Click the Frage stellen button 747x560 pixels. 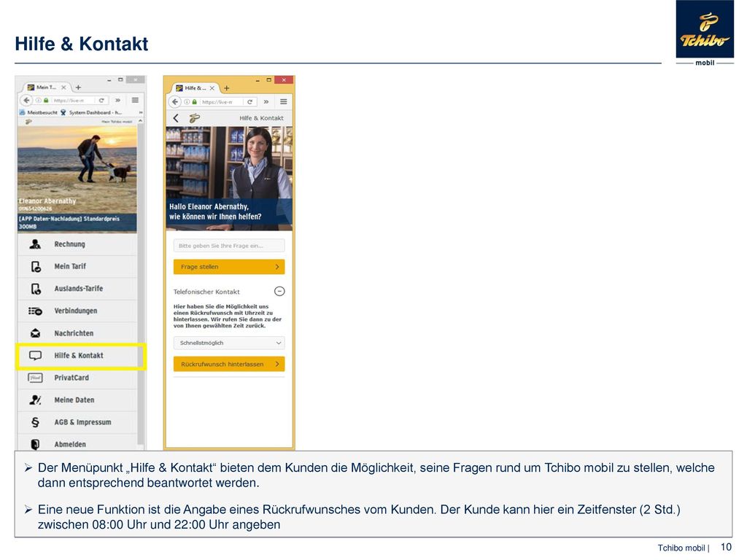click(229, 267)
